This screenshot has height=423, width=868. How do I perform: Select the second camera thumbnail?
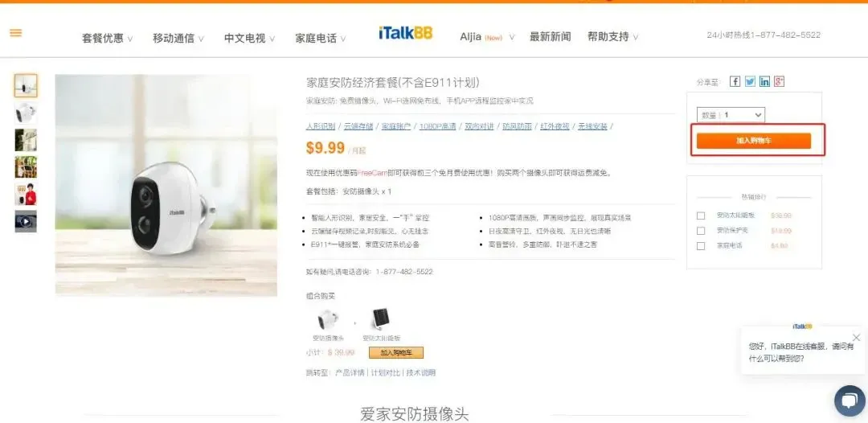click(x=26, y=113)
